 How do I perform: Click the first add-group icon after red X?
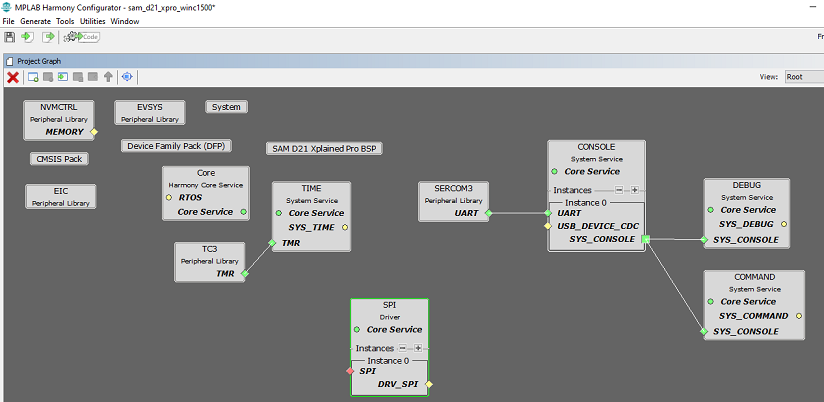point(33,77)
